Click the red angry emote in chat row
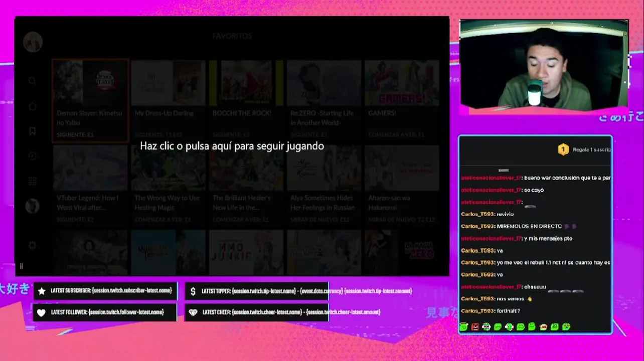Image resolution: width=644 pixels, height=361 pixels. click(x=475, y=327)
